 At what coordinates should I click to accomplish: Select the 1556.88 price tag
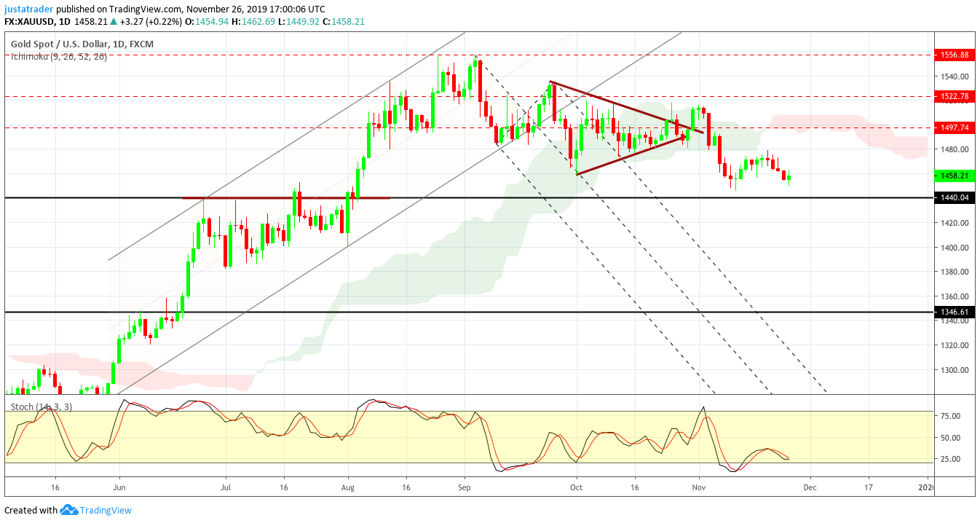point(954,55)
